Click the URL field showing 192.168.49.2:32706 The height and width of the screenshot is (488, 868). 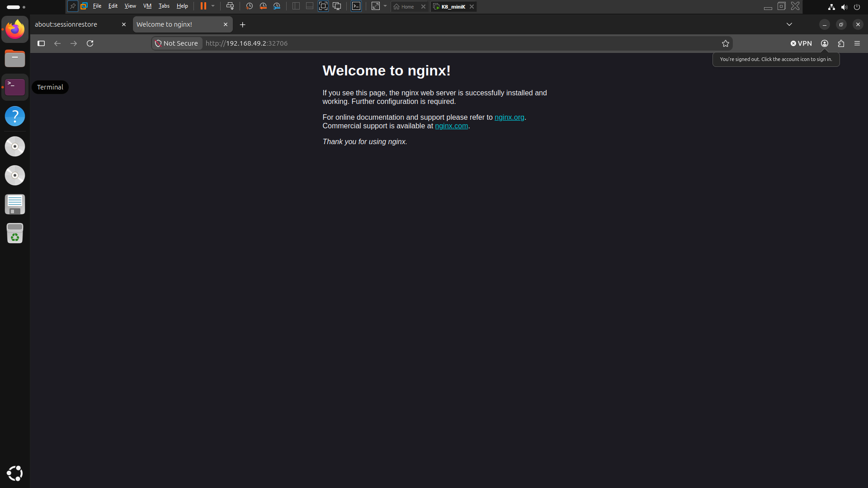coord(460,43)
